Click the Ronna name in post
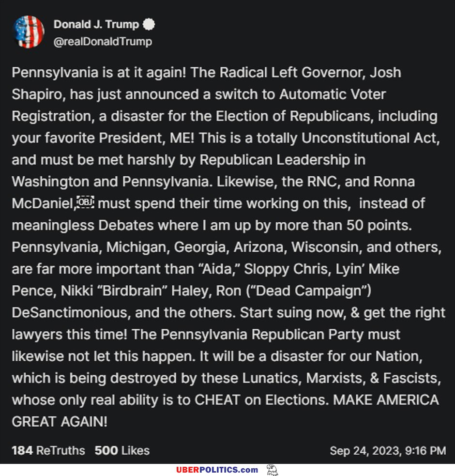 tap(394, 182)
